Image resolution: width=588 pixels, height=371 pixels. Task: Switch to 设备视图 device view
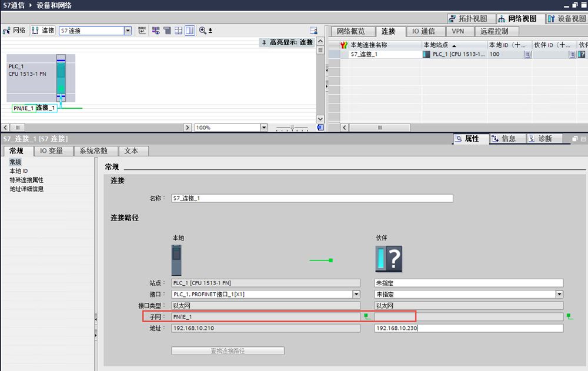(x=567, y=18)
